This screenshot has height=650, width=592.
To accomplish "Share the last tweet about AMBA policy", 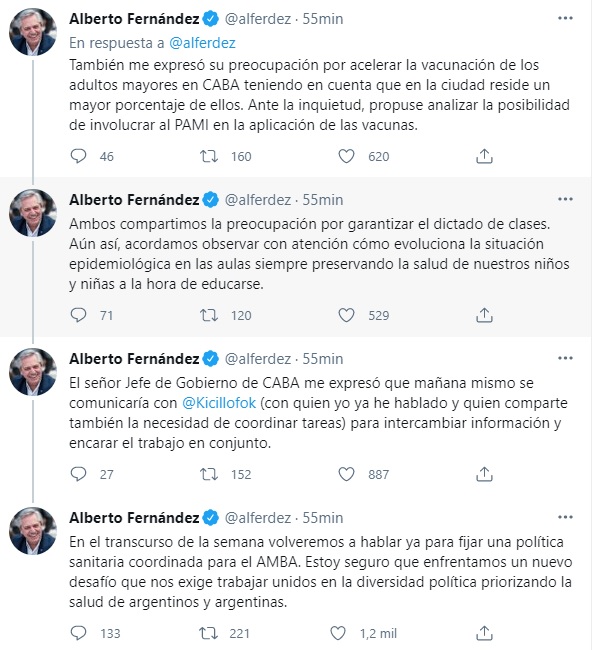I will tap(484, 633).
